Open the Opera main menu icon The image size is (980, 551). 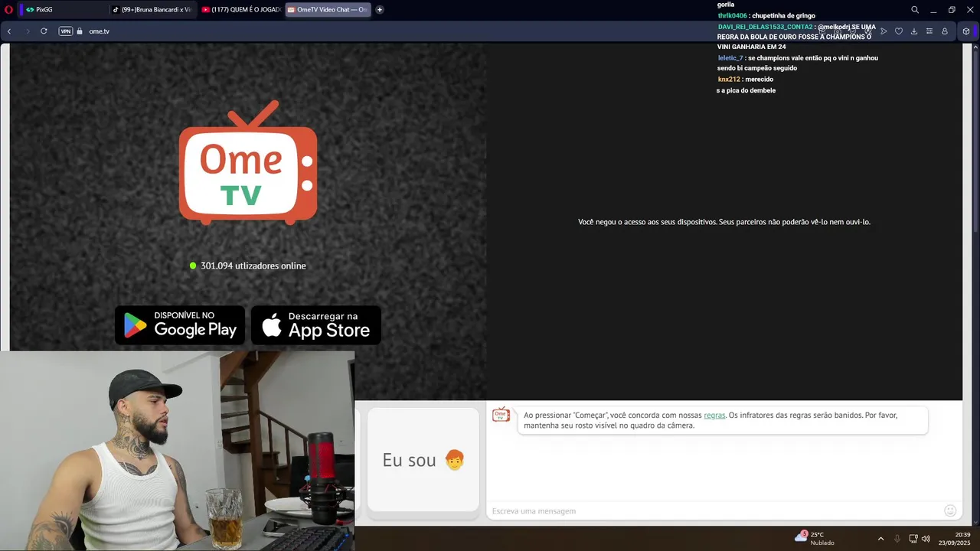point(8,9)
